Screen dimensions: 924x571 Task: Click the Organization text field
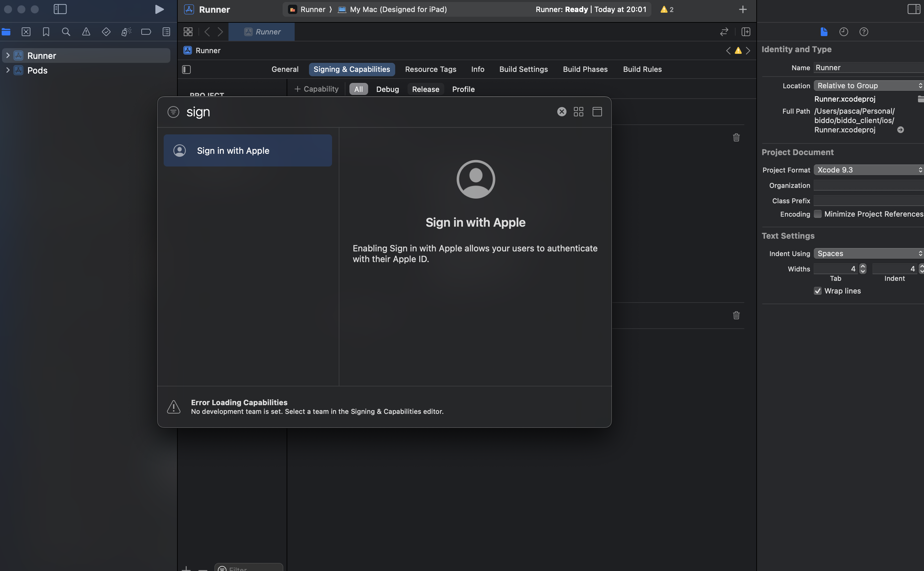(869, 186)
